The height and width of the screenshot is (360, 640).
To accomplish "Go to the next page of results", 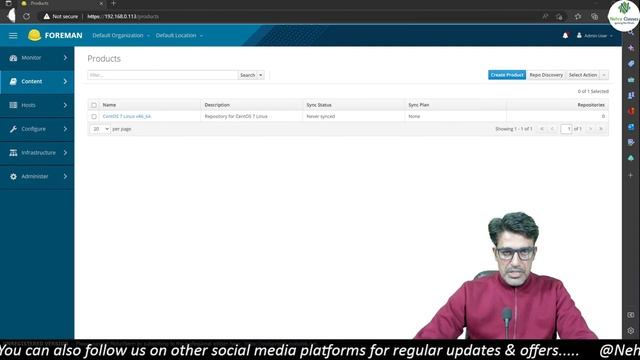I will (x=590, y=129).
